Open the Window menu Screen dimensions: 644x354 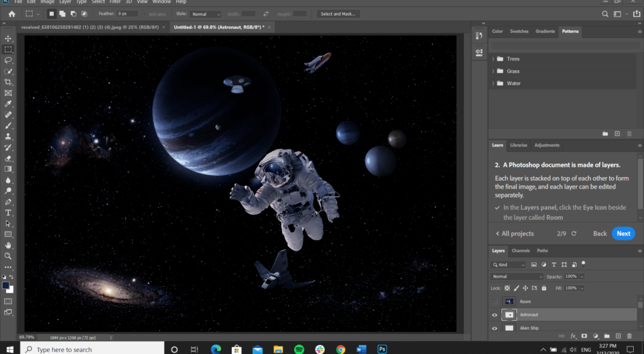tap(162, 2)
